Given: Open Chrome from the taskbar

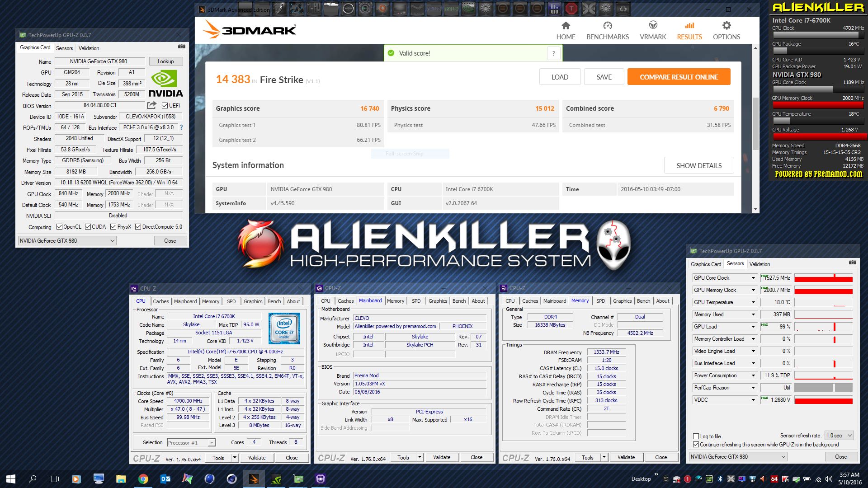Looking at the screenshot, I should pyautogui.click(x=143, y=479).
